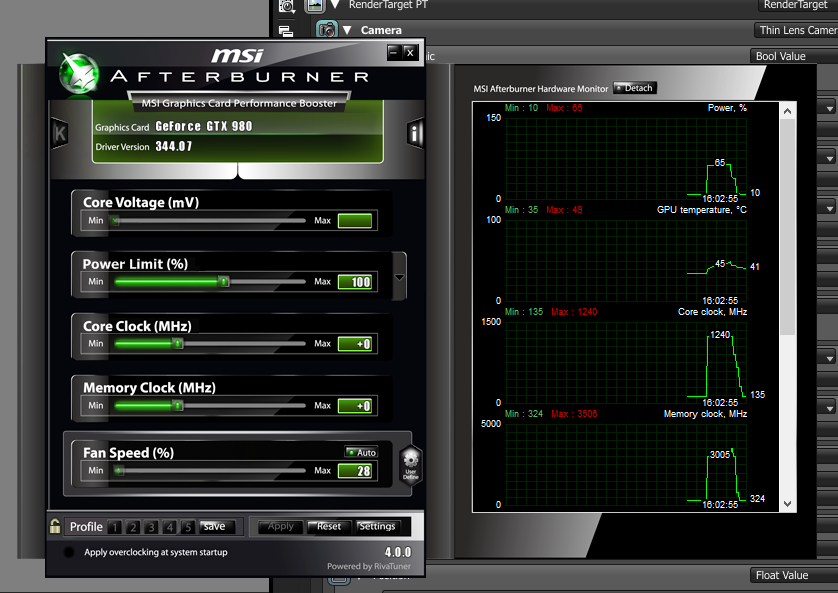Click the camera icon beside Camera node
This screenshot has height=593, width=838.
click(327, 30)
